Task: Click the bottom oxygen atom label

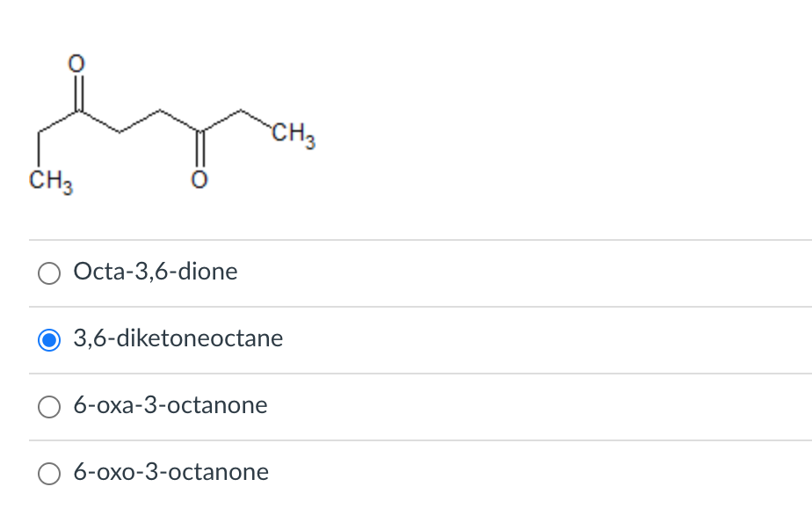Action: (x=200, y=180)
